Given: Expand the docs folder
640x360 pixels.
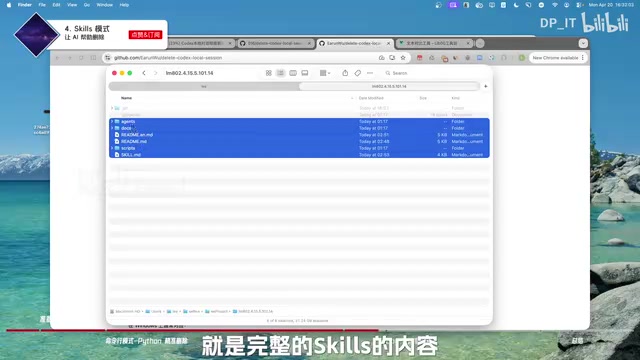Looking at the screenshot, I should [112, 128].
